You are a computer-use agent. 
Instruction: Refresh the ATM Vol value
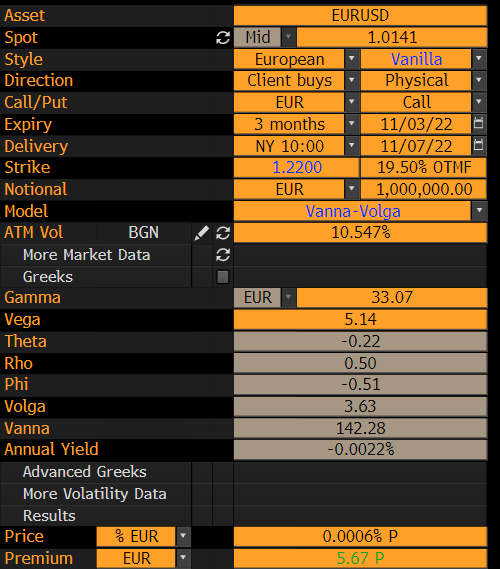(x=223, y=233)
